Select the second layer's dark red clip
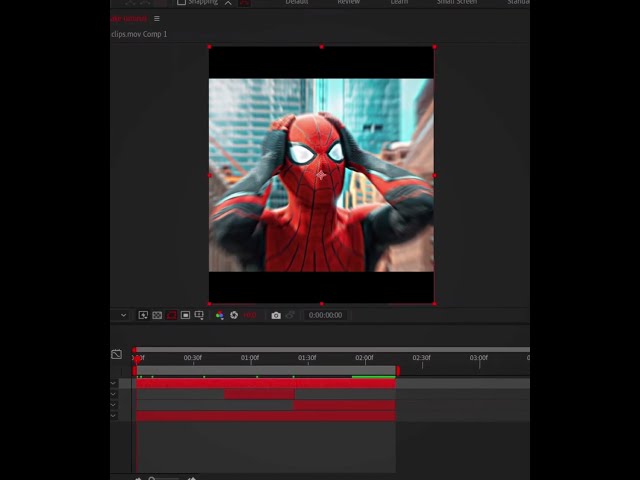The image size is (640, 480). tap(259, 394)
